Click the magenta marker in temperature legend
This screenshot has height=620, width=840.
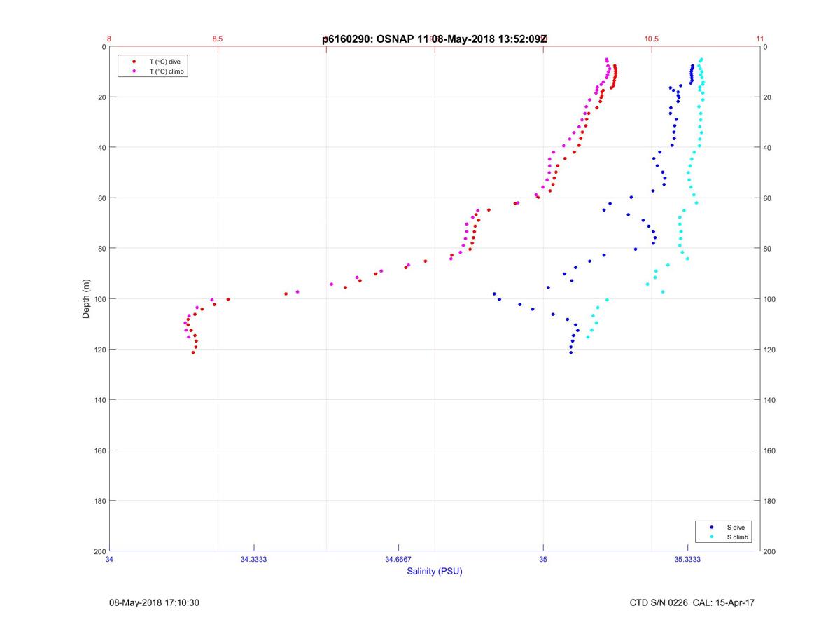pos(134,71)
